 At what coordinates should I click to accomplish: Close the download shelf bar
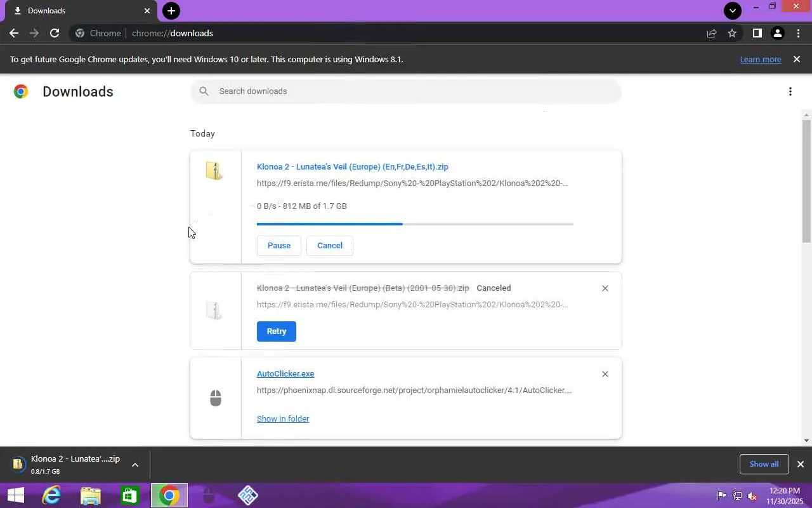click(801, 464)
